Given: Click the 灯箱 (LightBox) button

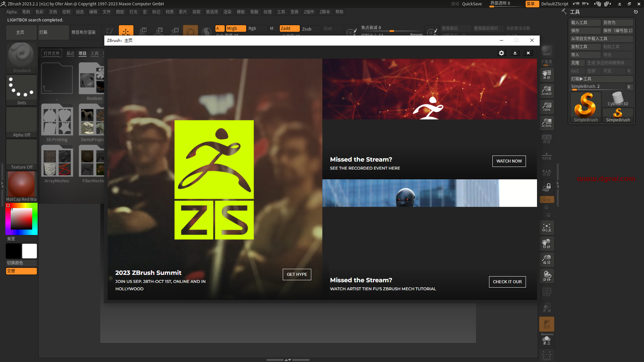Looking at the screenshot, I should click(53, 33).
